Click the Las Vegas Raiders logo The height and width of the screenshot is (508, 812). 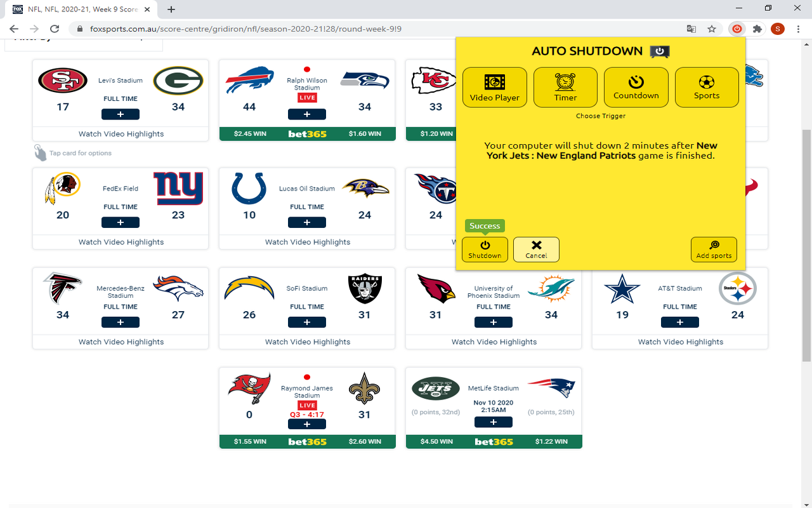[365, 289]
